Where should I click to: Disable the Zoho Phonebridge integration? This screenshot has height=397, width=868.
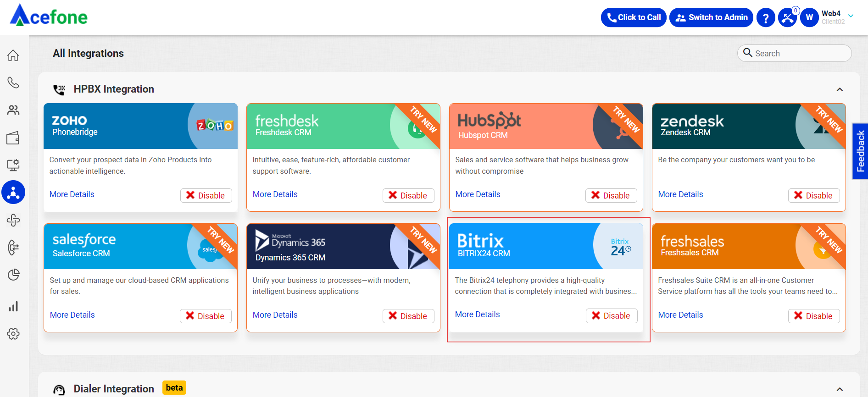pos(206,195)
